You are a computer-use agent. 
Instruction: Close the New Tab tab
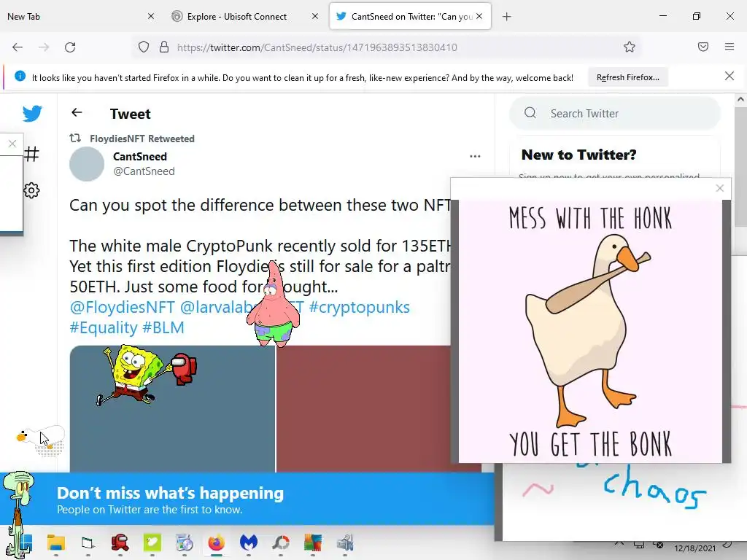[x=151, y=16]
